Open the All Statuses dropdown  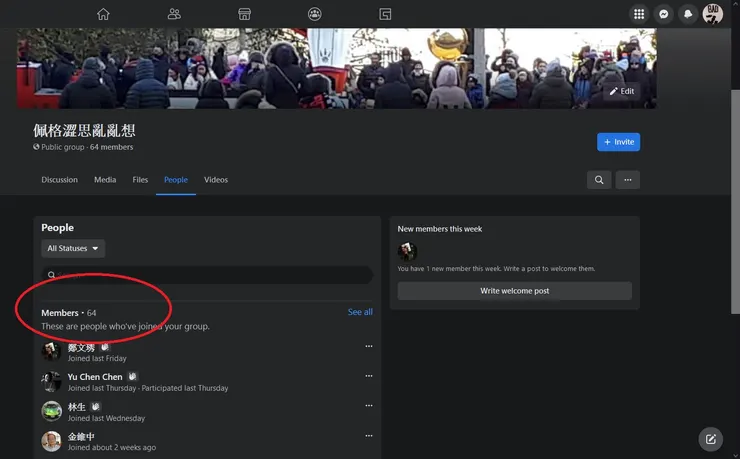click(x=73, y=248)
